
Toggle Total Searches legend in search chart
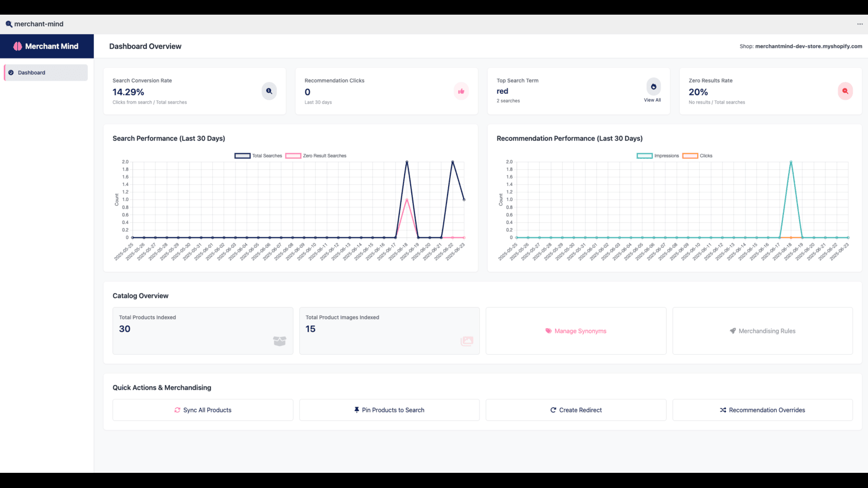point(258,156)
